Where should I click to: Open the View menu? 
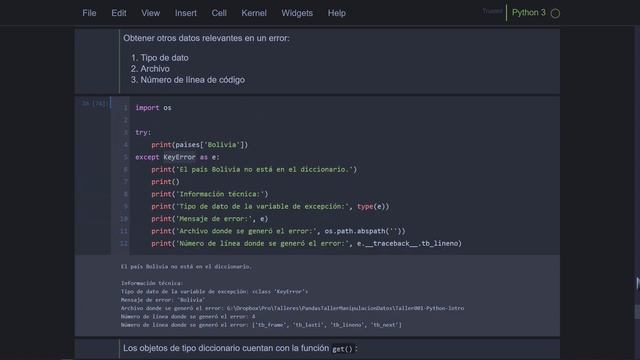(151, 13)
